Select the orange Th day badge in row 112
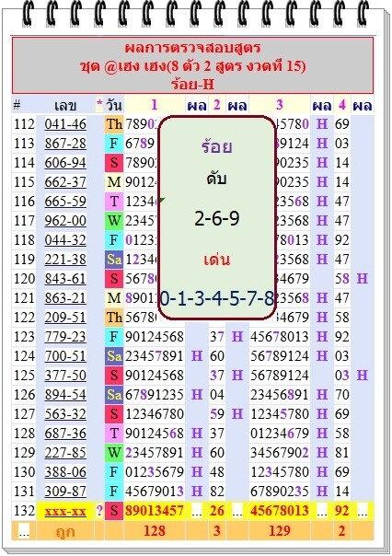 114,124
